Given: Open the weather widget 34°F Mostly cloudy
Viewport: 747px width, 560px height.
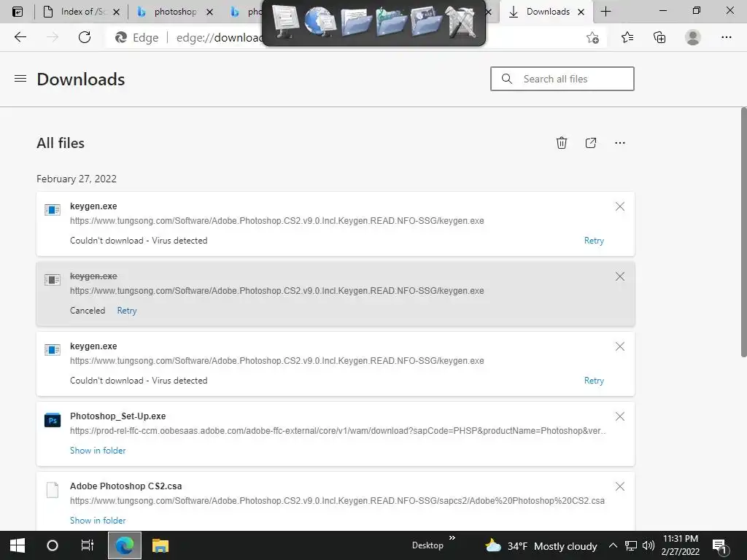Looking at the screenshot, I should (x=541, y=545).
